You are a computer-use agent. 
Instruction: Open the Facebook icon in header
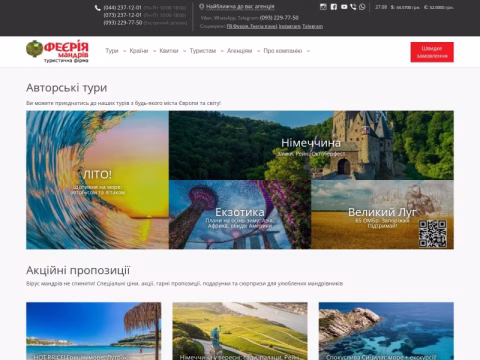pyautogui.click(x=334, y=7)
